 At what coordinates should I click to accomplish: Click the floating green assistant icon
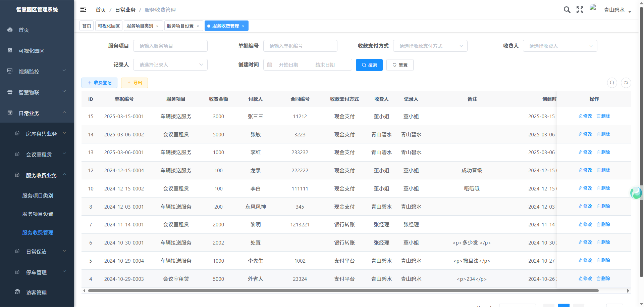coord(636,192)
